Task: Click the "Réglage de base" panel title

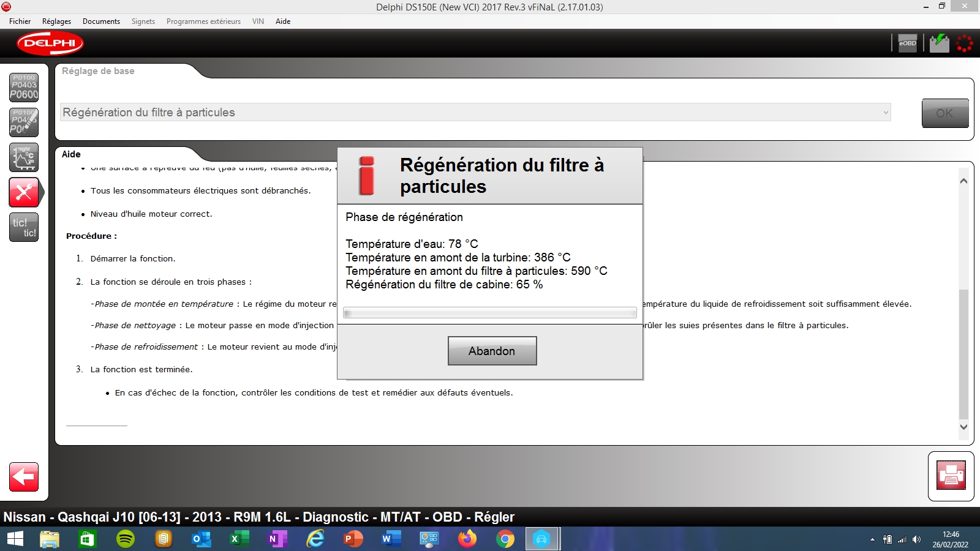Action: pyautogui.click(x=98, y=71)
